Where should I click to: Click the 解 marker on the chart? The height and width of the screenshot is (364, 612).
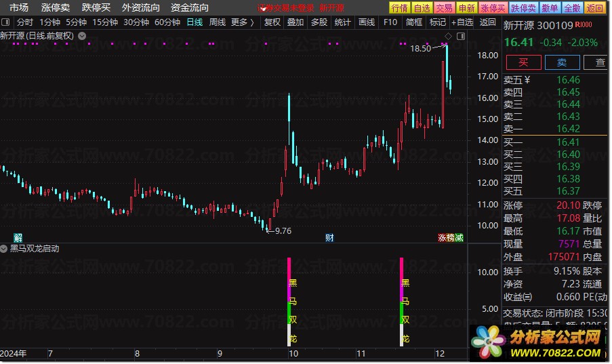[x=18, y=237]
